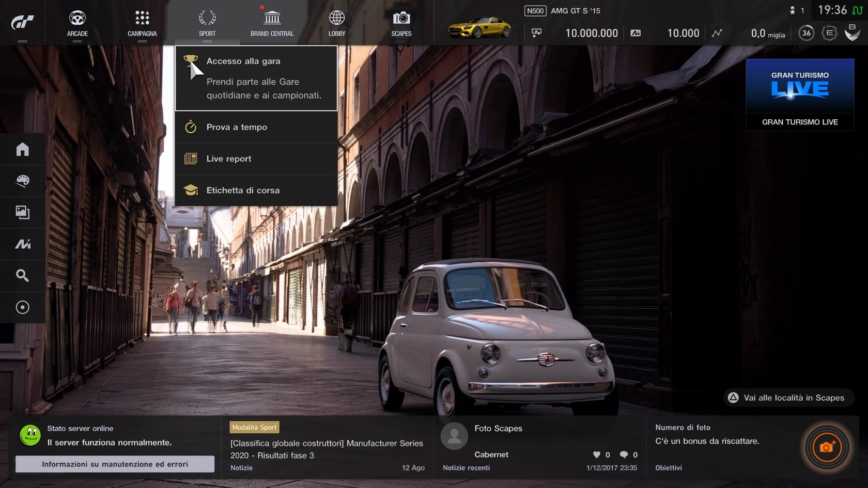The height and width of the screenshot is (488, 868).
Task: Click Informazioni su manutenzione ed errori button
Action: (115, 464)
